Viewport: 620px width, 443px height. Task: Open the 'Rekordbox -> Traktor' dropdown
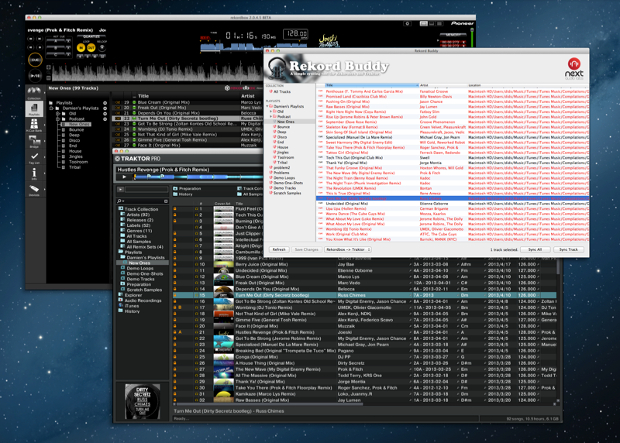pos(348,250)
